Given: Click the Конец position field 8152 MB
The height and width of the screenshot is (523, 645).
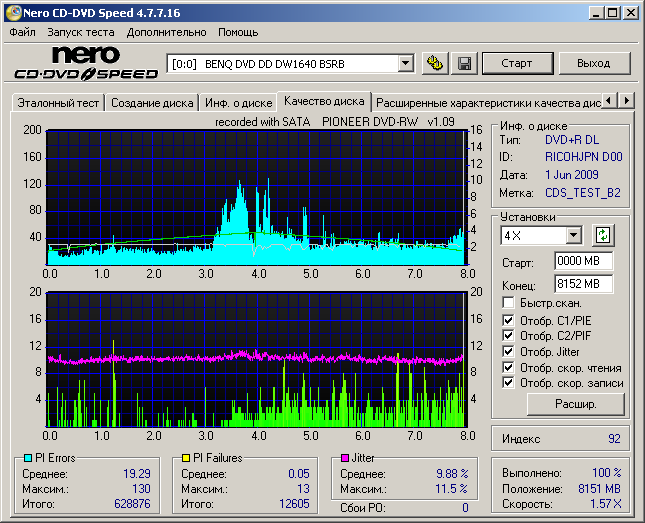Looking at the screenshot, I should click(x=584, y=284).
